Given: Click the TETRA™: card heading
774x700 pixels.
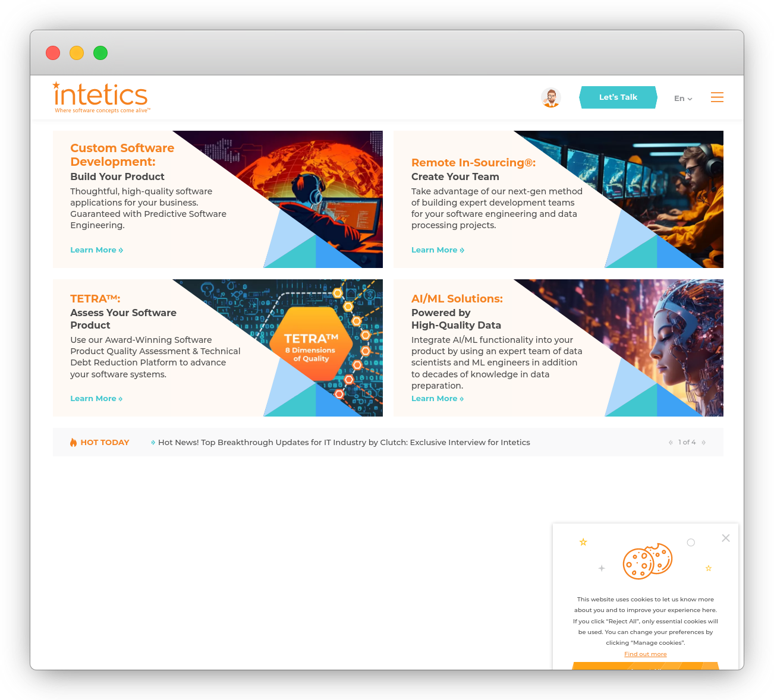Looking at the screenshot, I should coord(95,299).
